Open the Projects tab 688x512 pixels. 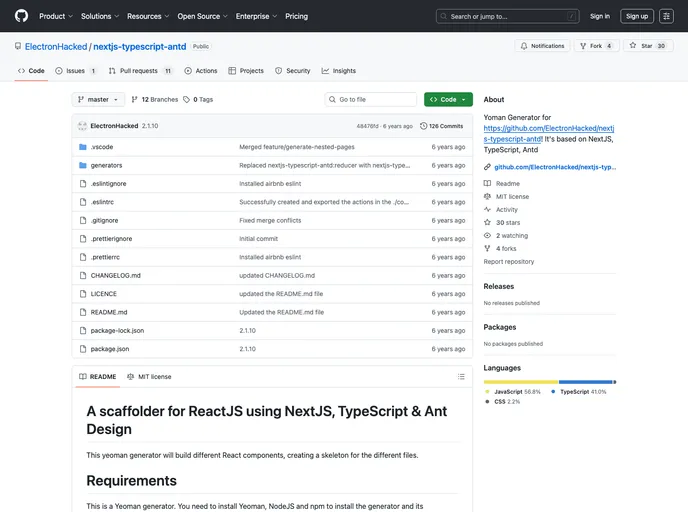click(246, 71)
